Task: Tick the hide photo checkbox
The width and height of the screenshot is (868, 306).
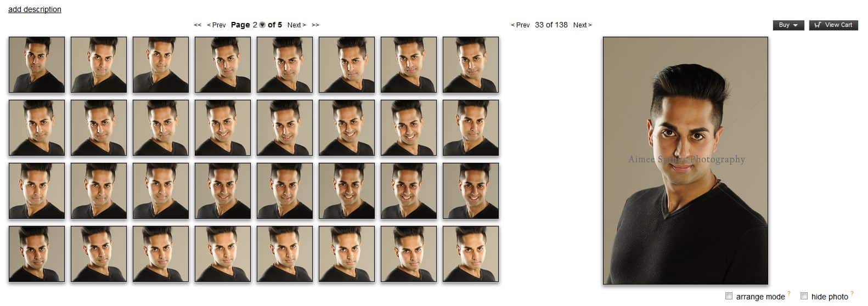Action: click(804, 296)
